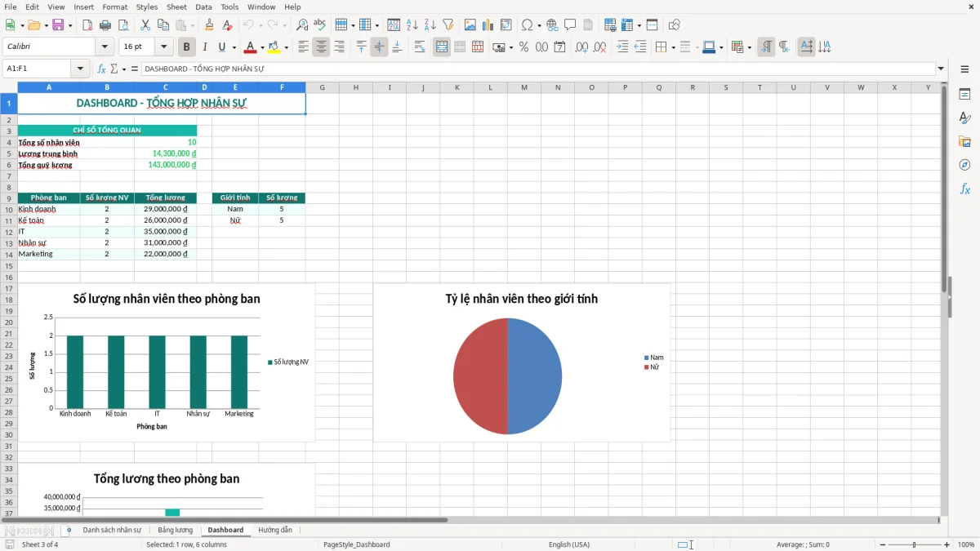Insert a hyperlink
The width and height of the screenshot is (980, 551).
coord(552,25)
